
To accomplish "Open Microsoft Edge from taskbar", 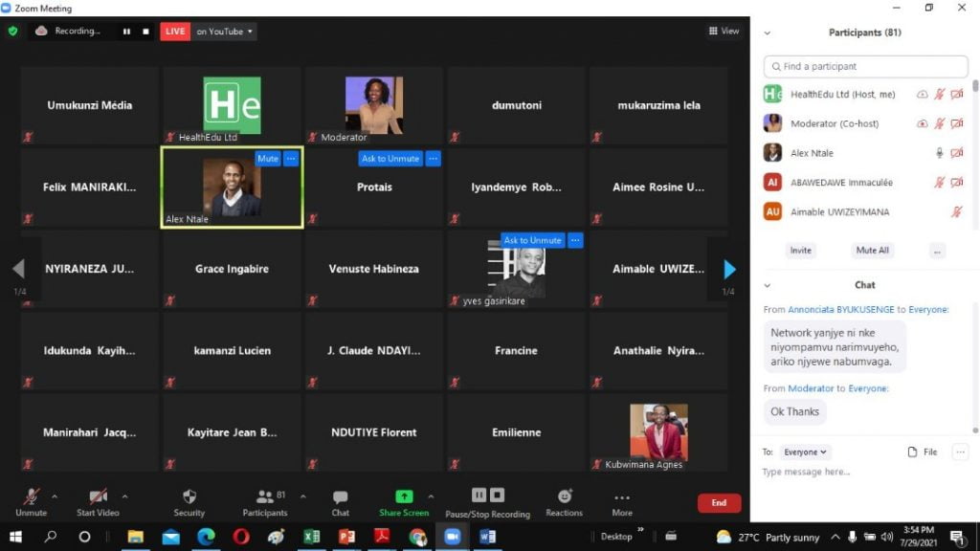I will (x=207, y=537).
